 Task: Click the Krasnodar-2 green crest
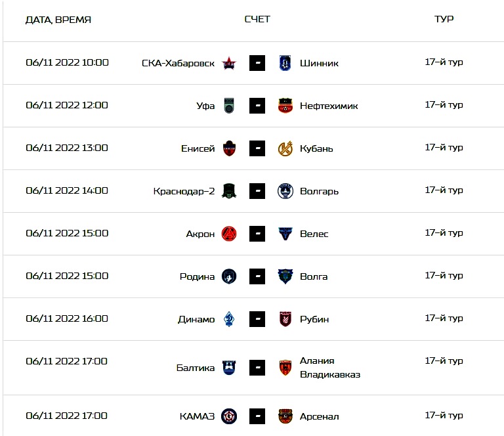[x=229, y=191]
